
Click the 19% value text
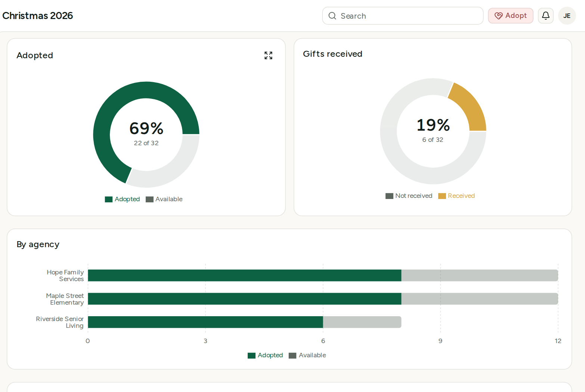pyautogui.click(x=433, y=125)
